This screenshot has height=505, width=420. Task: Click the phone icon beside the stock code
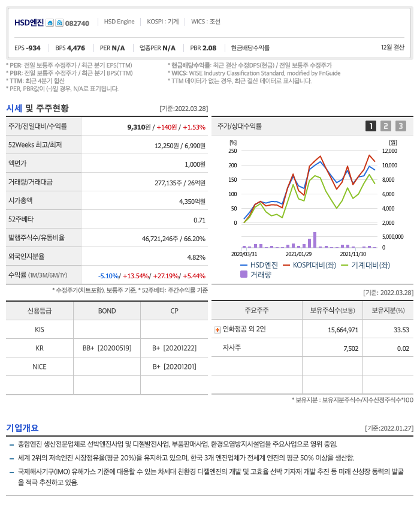pos(59,23)
